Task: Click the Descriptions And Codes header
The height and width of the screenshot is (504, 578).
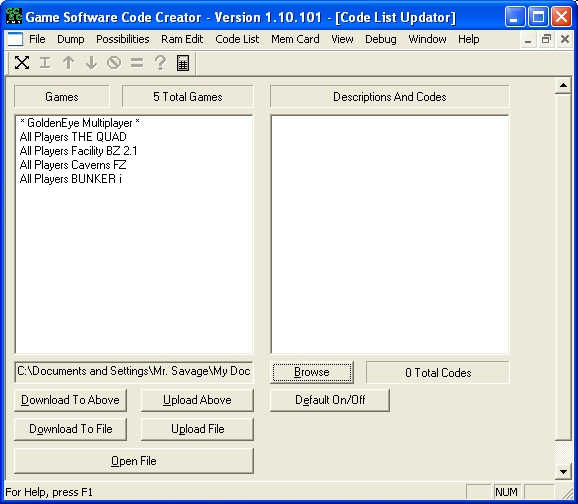Action: (x=390, y=97)
